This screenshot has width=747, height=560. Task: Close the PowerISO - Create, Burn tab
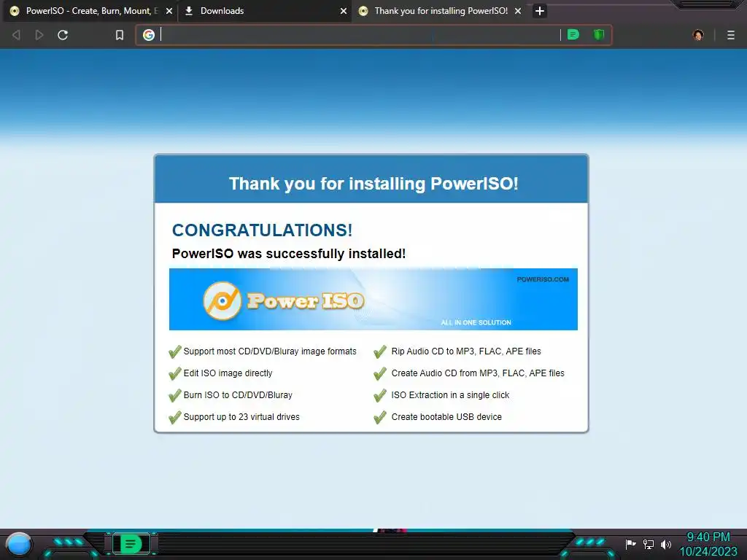(x=169, y=11)
